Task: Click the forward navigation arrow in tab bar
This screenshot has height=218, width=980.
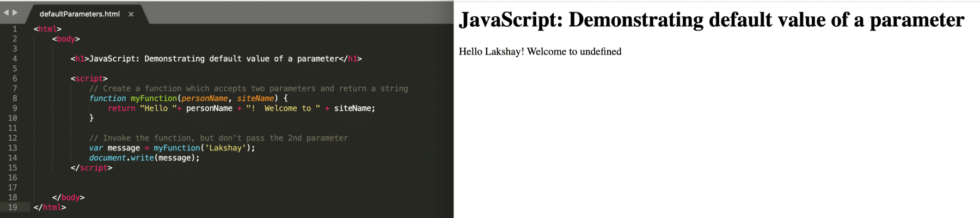Action: tap(15, 13)
